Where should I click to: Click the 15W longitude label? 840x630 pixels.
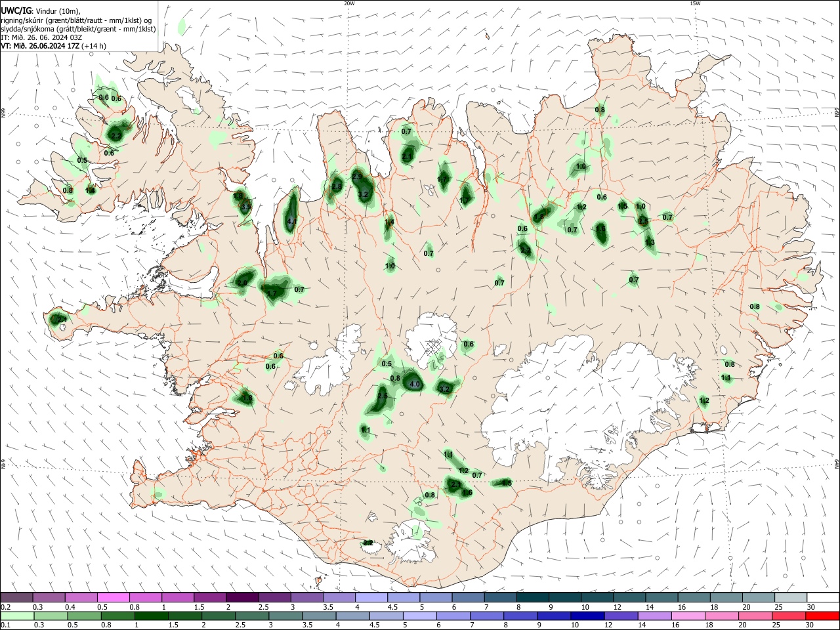point(695,3)
